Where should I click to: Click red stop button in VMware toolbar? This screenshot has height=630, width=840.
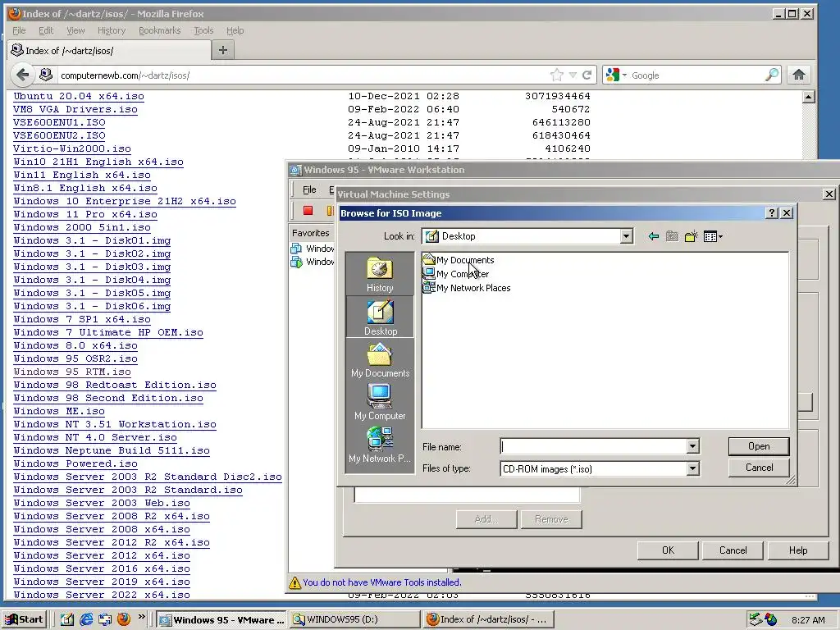point(308,211)
